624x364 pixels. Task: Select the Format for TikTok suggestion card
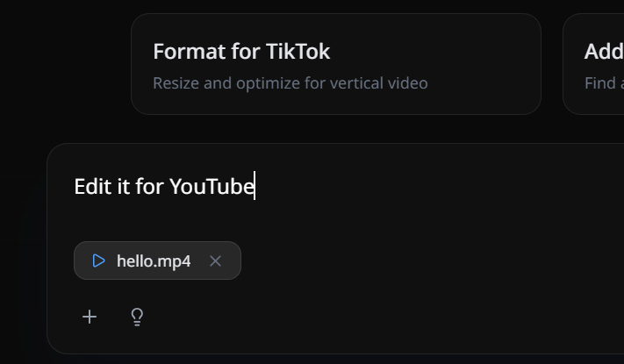click(335, 64)
